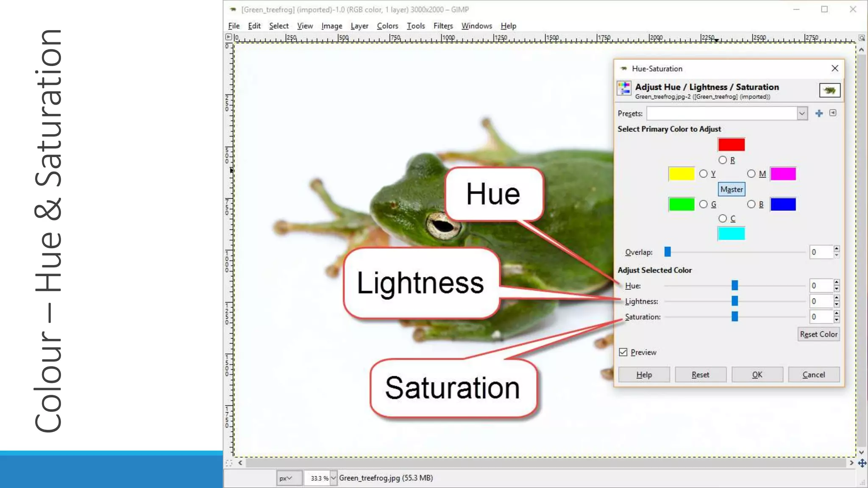Select the Yellow primary color radio
This screenshot has height=488, width=868.
(x=703, y=174)
